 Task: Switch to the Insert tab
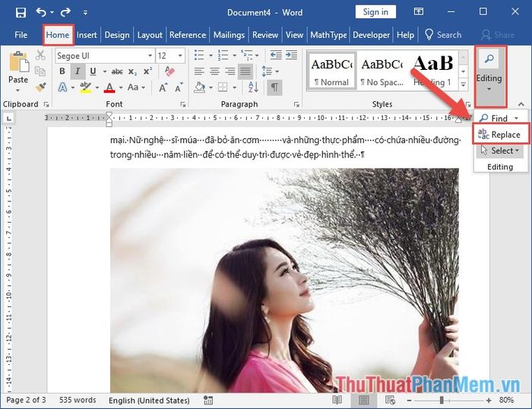tap(87, 35)
